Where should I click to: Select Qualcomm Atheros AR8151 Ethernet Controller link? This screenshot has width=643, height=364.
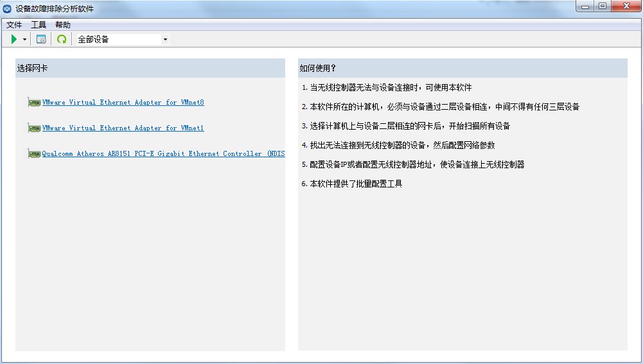point(163,153)
